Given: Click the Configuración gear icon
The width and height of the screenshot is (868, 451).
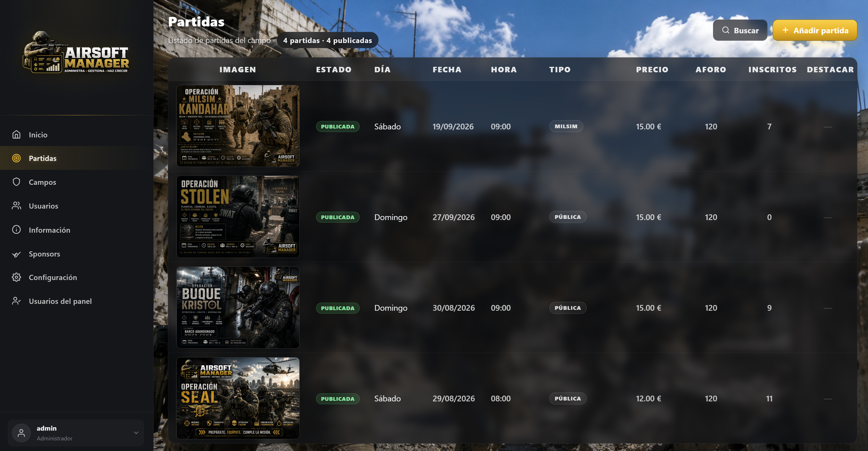Looking at the screenshot, I should pos(17,277).
